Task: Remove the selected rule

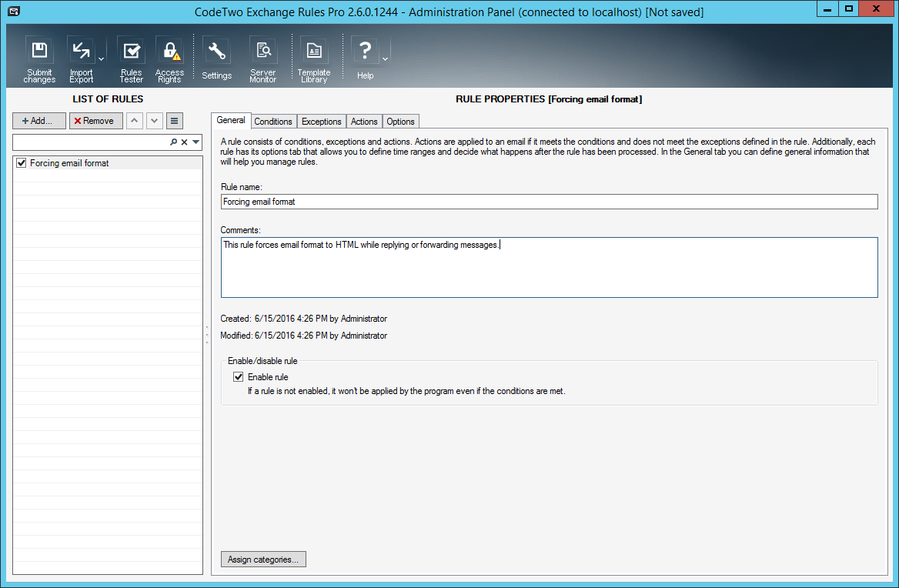Action: pos(95,121)
